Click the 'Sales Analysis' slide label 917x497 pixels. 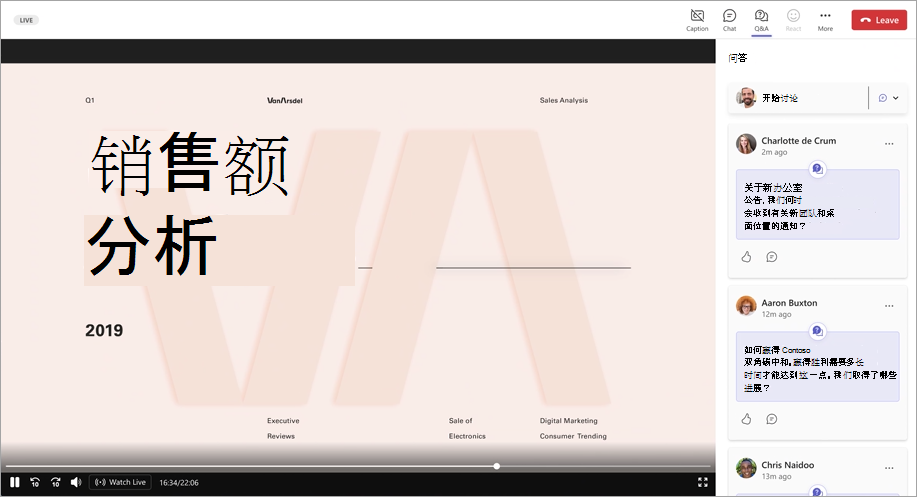564,101
